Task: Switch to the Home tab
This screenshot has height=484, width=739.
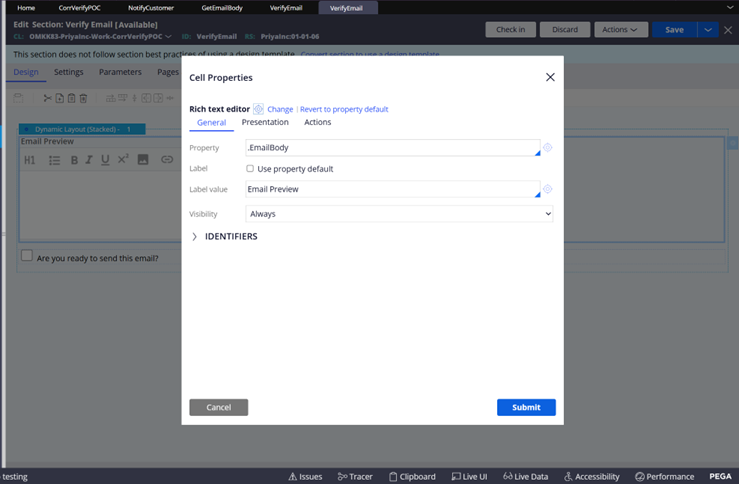Action: click(x=26, y=8)
